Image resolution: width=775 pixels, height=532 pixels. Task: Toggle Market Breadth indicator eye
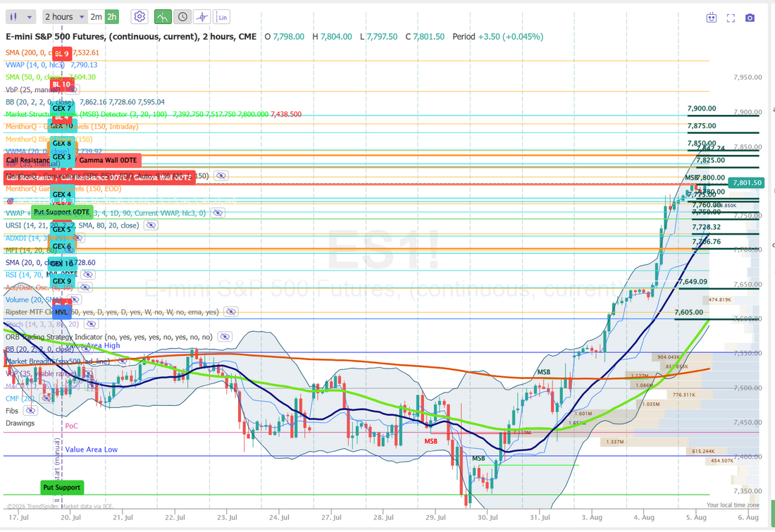tap(122, 361)
